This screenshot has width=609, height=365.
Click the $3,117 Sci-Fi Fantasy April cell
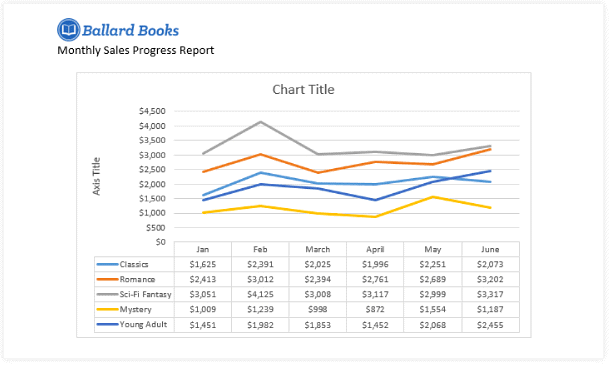[375, 294]
